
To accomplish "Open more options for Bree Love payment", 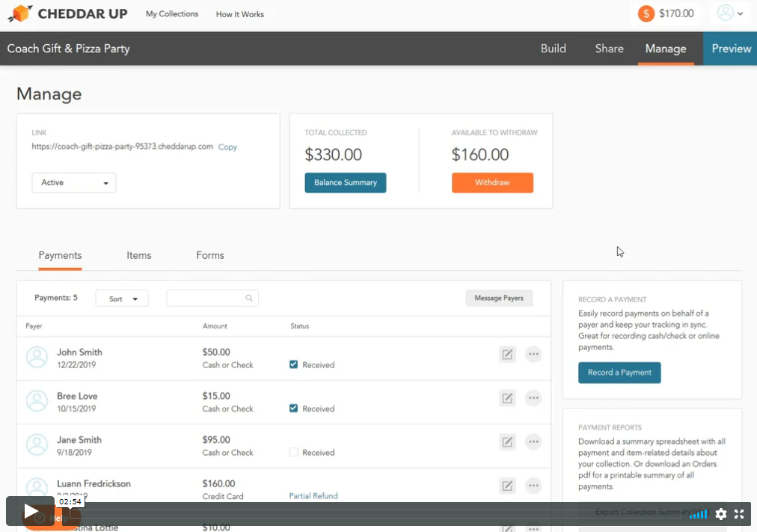I will coord(533,398).
